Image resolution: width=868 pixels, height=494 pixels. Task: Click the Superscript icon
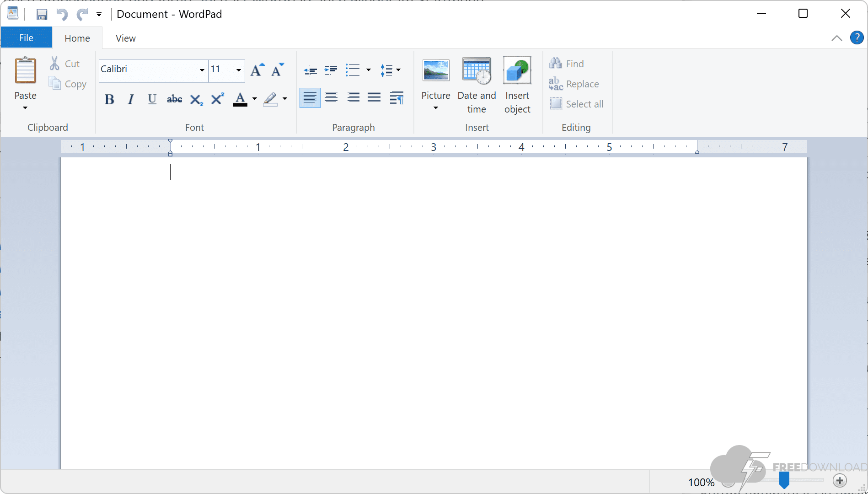(x=217, y=99)
